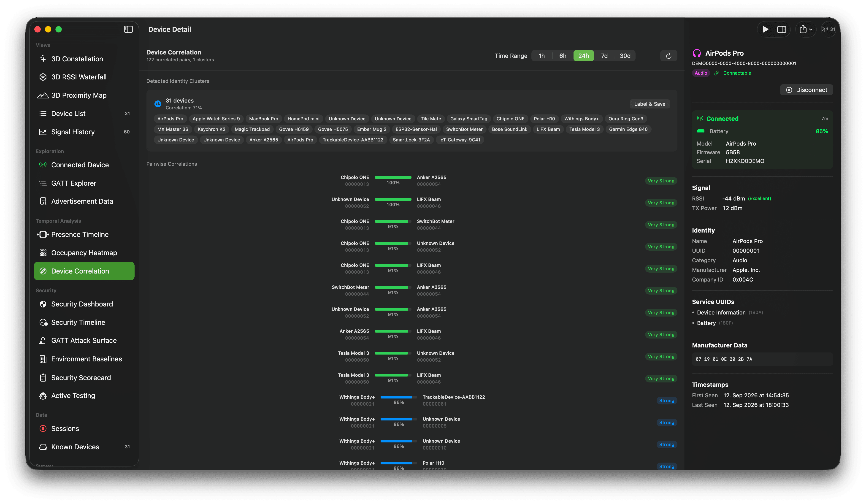The height and width of the screenshot is (504, 866).
Task: Click the scanning device count indicator
Action: pos(828,29)
